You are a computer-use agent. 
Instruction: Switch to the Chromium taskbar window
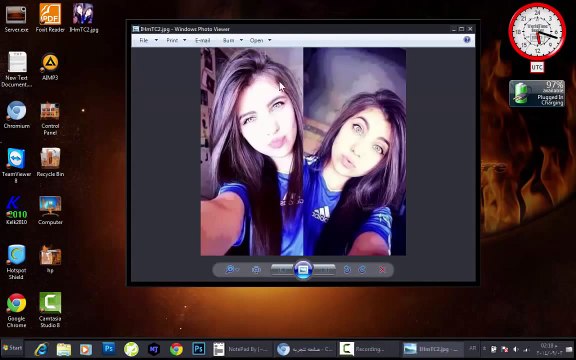pos(305,349)
